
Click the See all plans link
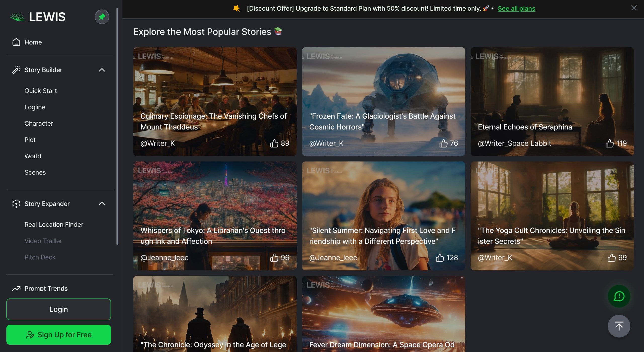point(516,8)
